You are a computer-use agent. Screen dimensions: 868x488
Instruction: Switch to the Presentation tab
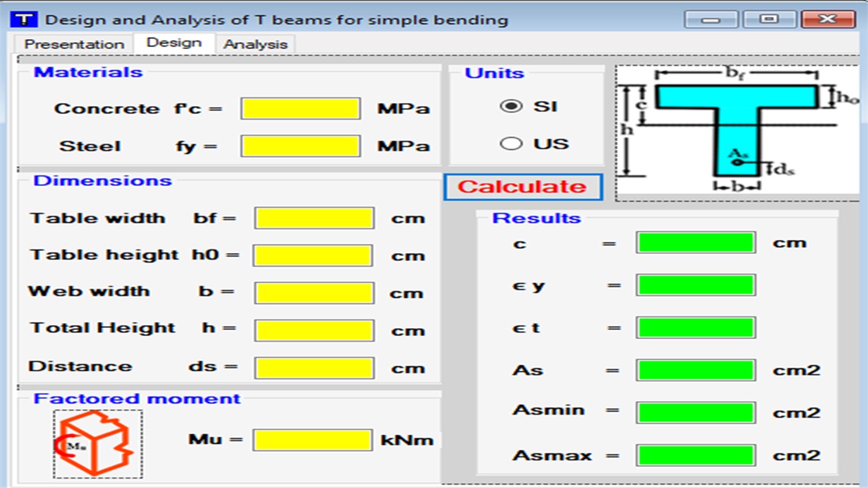73,44
